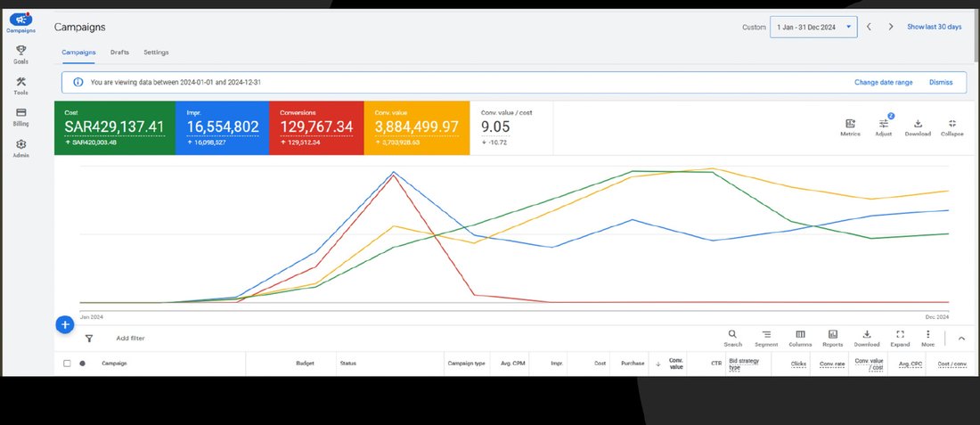Viewport: 980px width, 425px height.
Task: Click the Adjust chart icon
Action: tap(883, 127)
